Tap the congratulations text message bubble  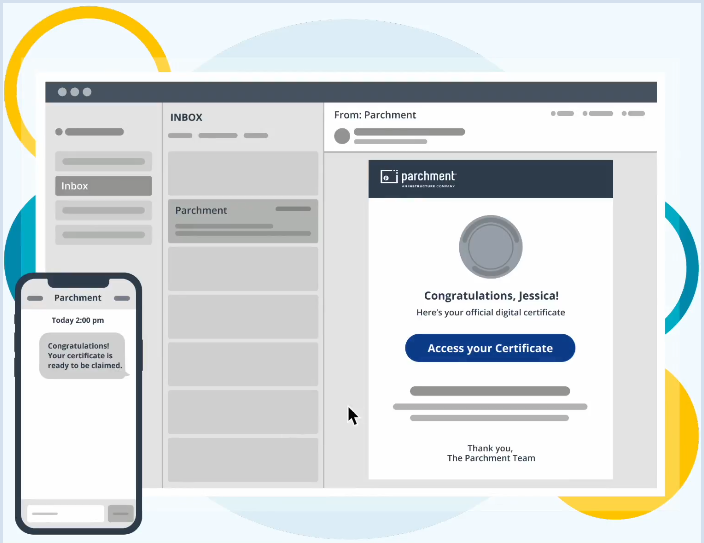click(83, 356)
